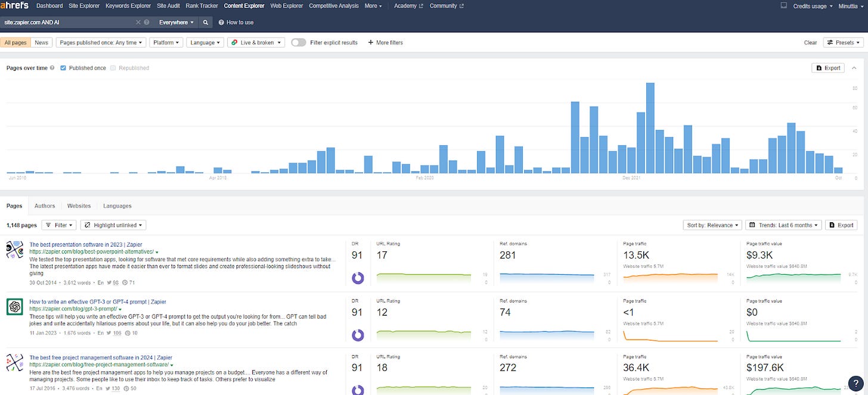Open the monitor icon beside Credits usage
868x395 pixels.
point(784,5)
